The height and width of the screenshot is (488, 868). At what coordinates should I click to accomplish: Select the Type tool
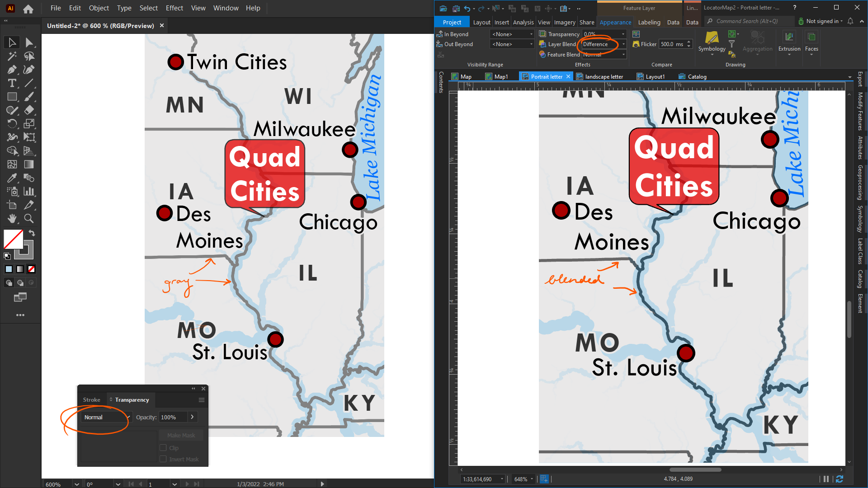coord(12,83)
